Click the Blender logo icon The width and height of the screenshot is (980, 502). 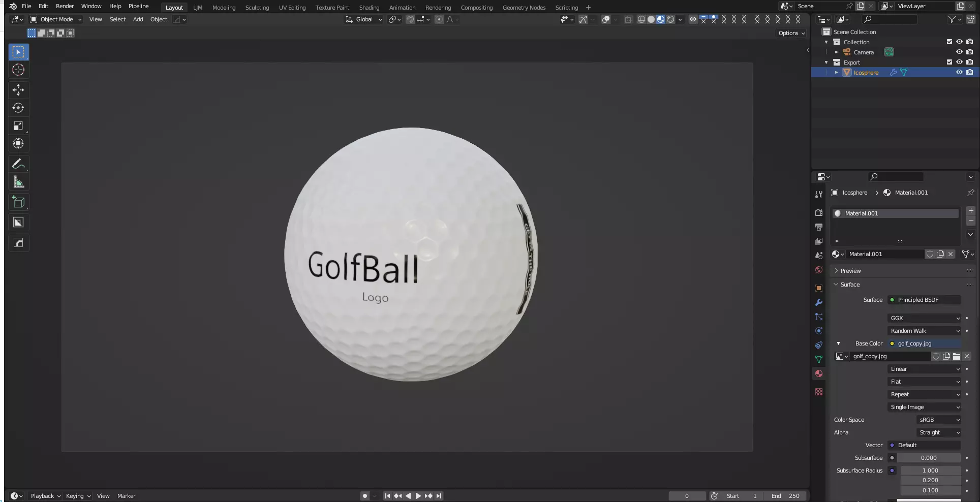pyautogui.click(x=13, y=6)
